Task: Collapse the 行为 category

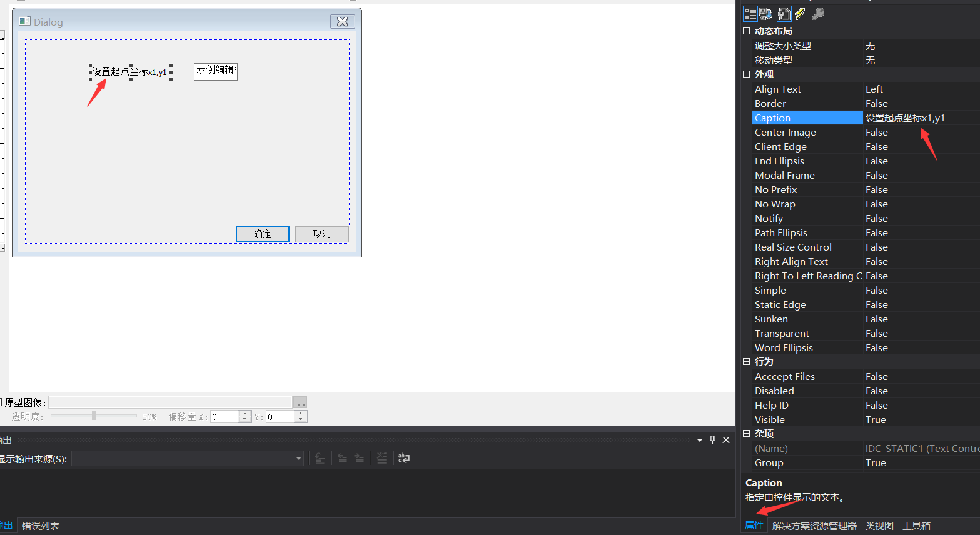Action: pyautogui.click(x=745, y=361)
